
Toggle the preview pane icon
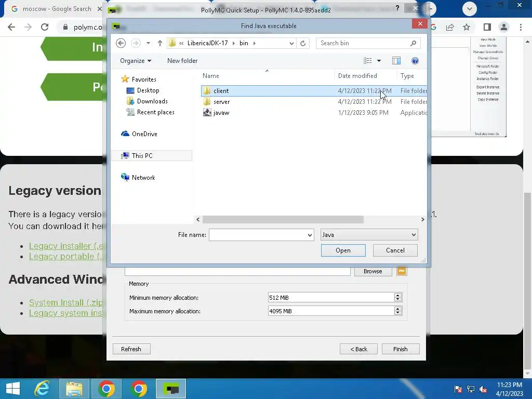click(x=396, y=61)
